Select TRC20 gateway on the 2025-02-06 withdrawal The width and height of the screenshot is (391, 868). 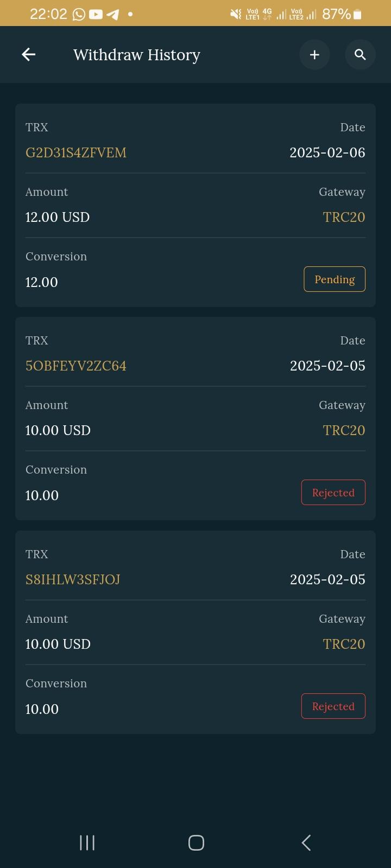344,217
